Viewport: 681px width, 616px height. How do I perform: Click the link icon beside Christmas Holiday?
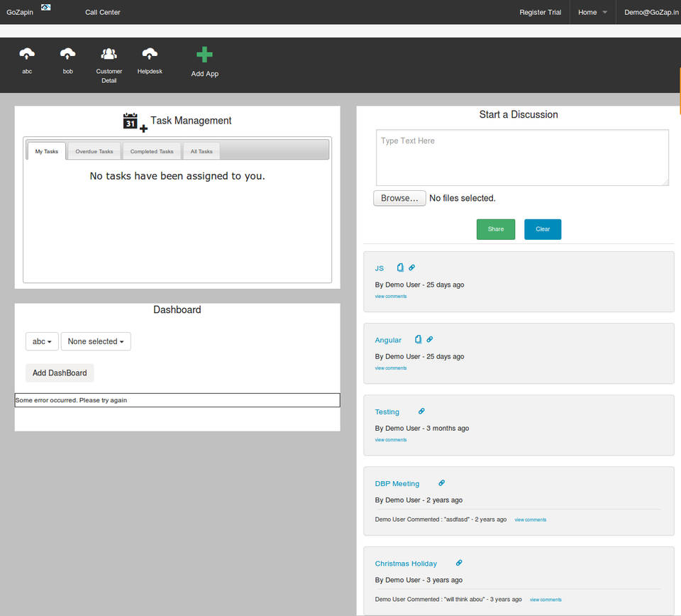tap(459, 563)
